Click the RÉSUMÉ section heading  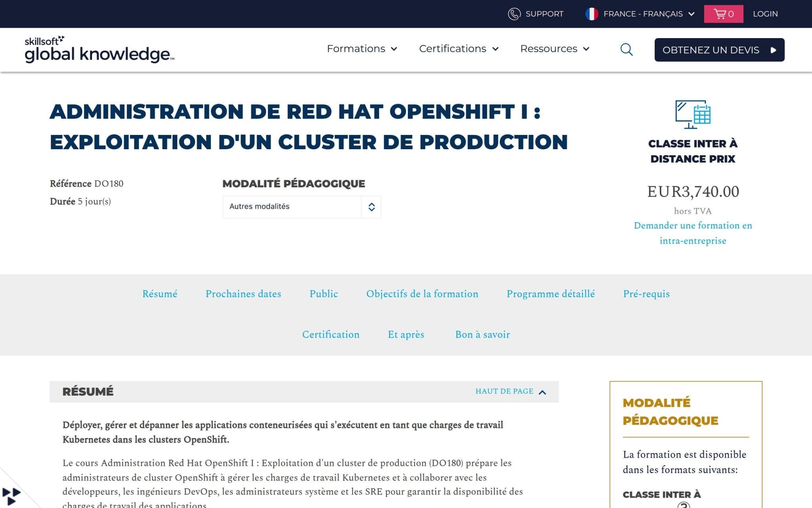(88, 392)
